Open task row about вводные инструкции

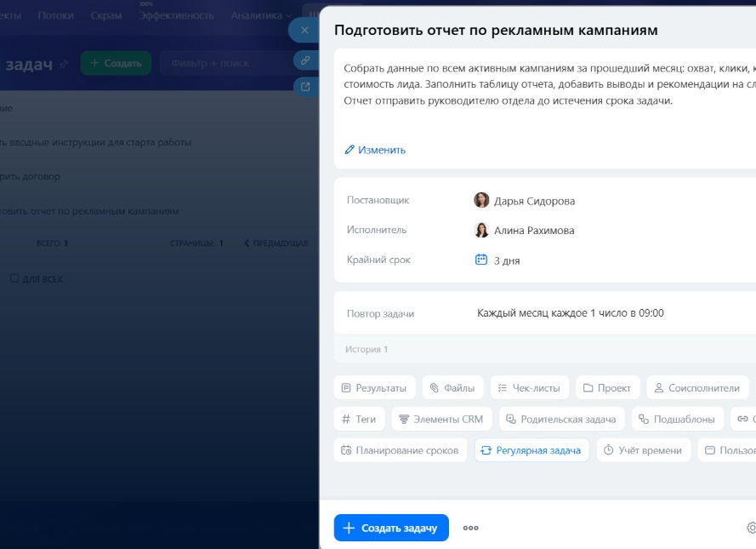95,142
